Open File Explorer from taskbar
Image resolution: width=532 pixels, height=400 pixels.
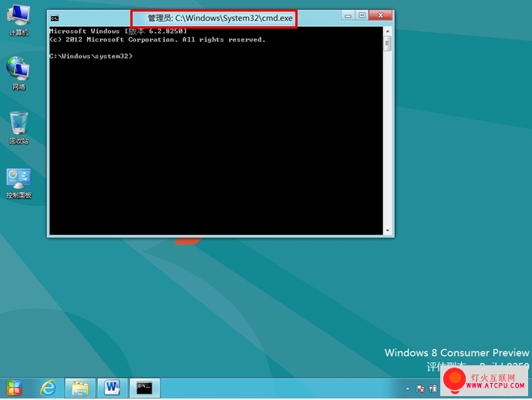(x=80, y=388)
